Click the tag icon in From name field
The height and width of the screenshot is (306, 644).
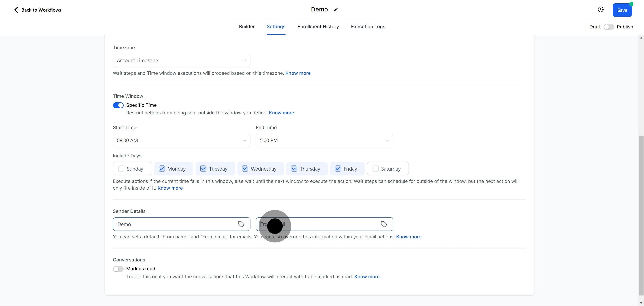tap(241, 224)
